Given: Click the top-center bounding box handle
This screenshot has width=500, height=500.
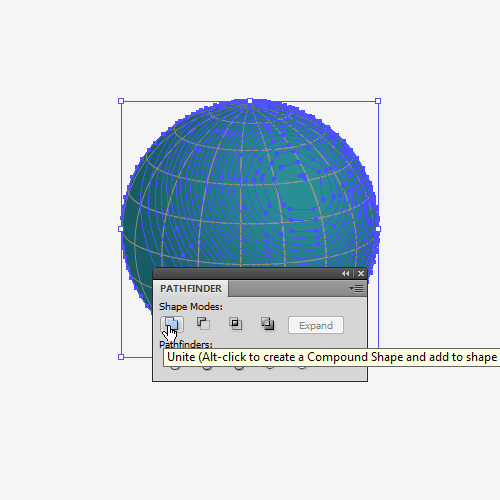Looking at the screenshot, I should click(250, 101).
